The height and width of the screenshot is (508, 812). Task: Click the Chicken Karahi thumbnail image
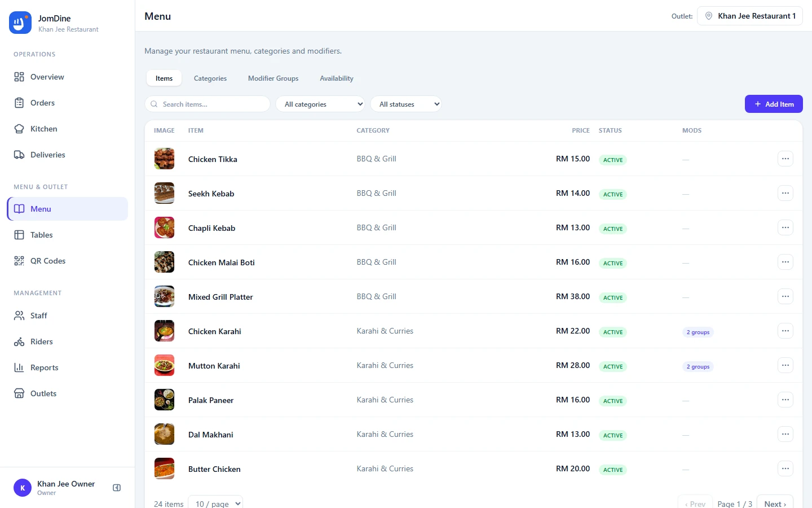[165, 331]
